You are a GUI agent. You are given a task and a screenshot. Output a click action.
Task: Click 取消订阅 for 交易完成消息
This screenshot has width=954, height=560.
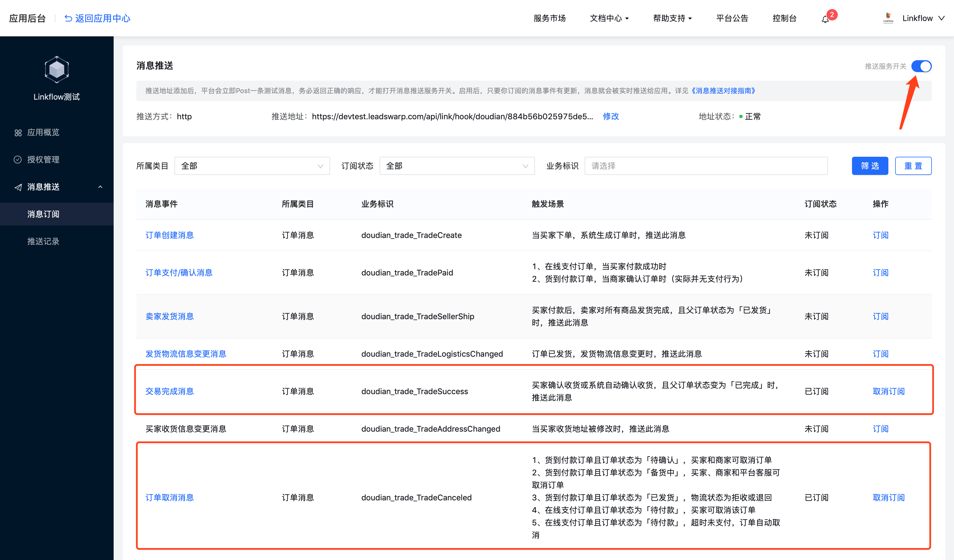888,391
